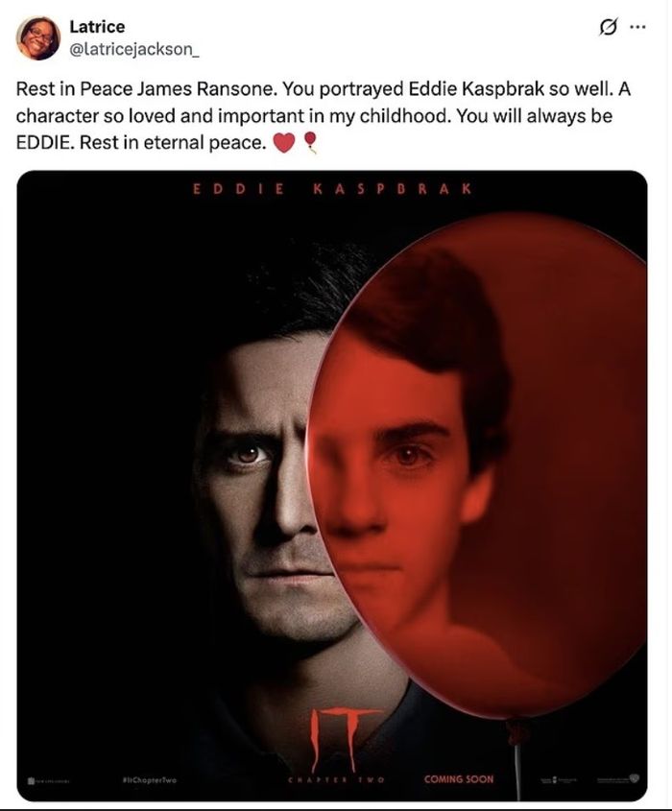Open the @latricejackson_ handle link
The image size is (672, 811).
click(x=133, y=49)
